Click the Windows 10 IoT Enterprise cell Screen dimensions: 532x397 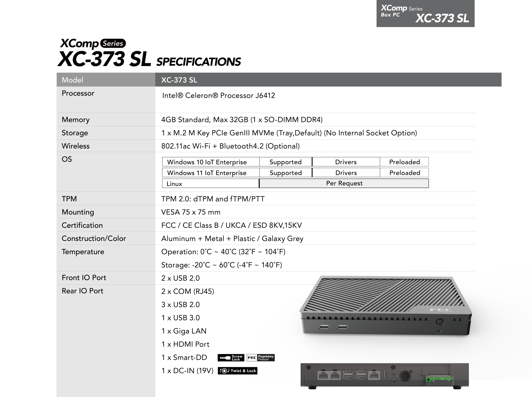pyautogui.click(x=211, y=162)
